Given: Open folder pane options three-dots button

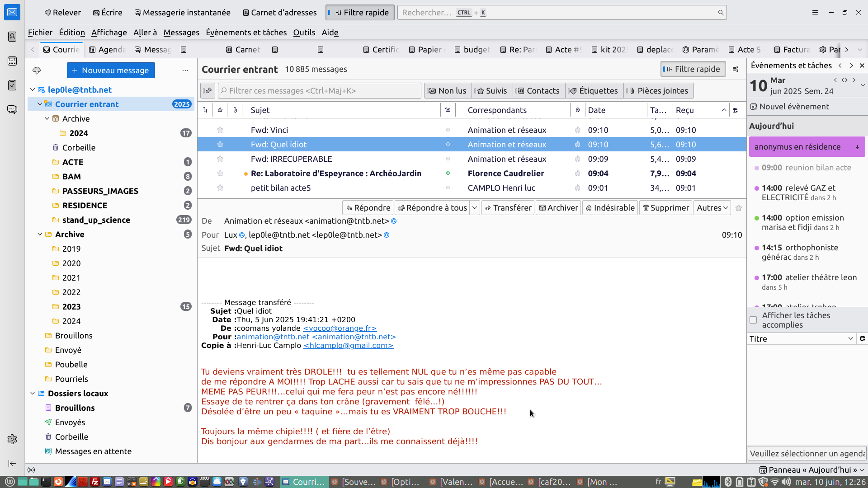Looking at the screenshot, I should 185,70.
